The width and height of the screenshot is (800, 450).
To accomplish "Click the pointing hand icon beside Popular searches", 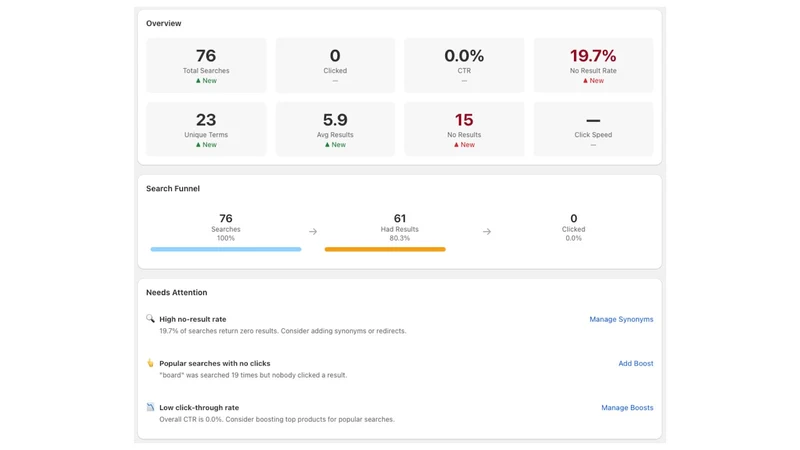I will tap(150, 363).
